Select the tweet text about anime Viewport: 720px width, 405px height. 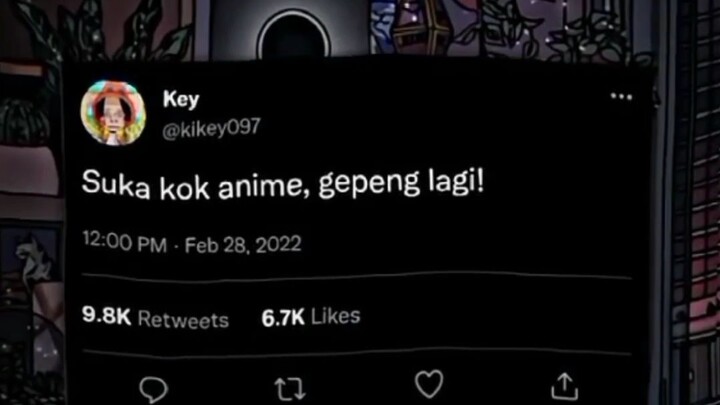(282, 184)
